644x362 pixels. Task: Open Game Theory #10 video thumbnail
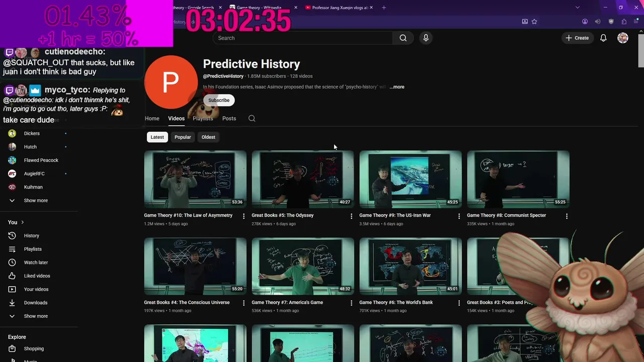tap(195, 179)
